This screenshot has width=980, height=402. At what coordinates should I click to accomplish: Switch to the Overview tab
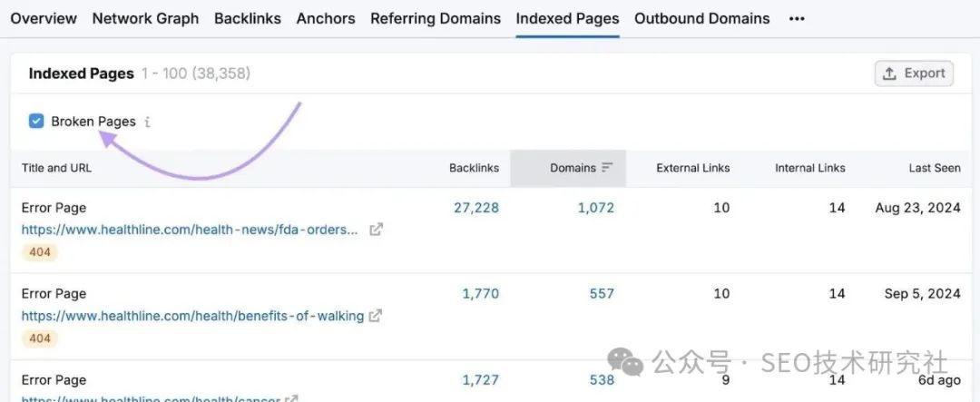coord(44,18)
